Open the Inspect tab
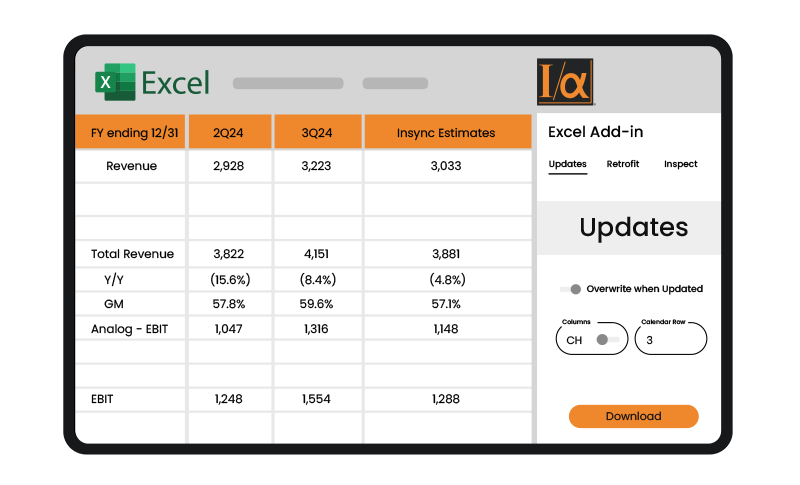The image size is (800, 485). click(x=681, y=164)
